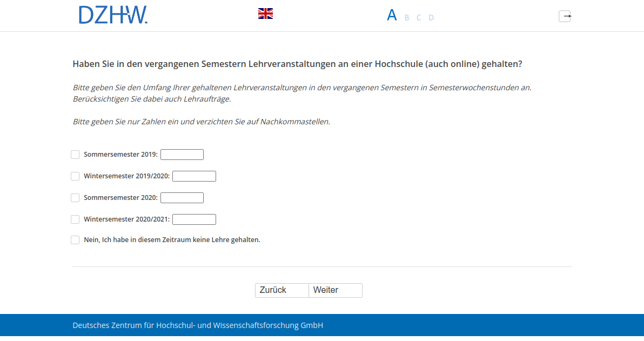Enable the Sommersemester 2020 checkbox
Viewport: 644px width, 341px height.
tap(75, 198)
